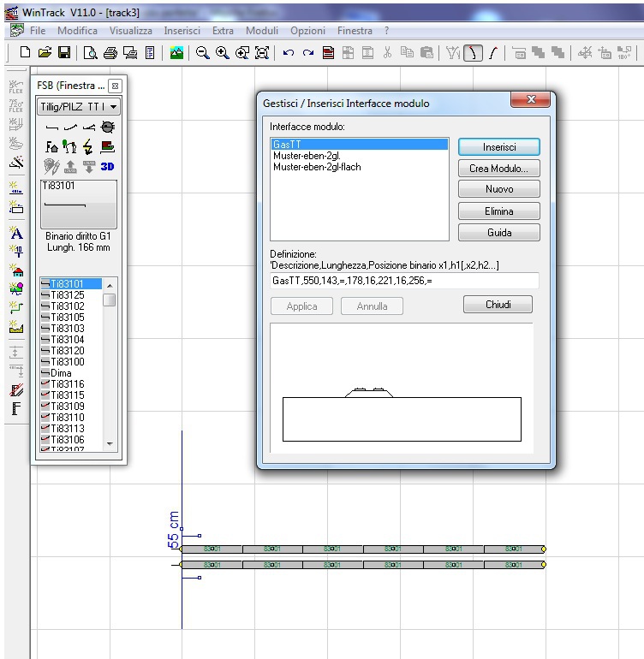
Task: Click the buildings symbol in the FSB panel
Action: [x=51, y=147]
